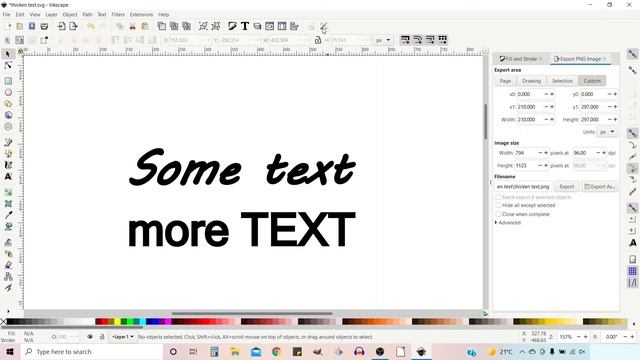Open the File menu
Viewport: 640px width, 360px height.
pos(7,14)
